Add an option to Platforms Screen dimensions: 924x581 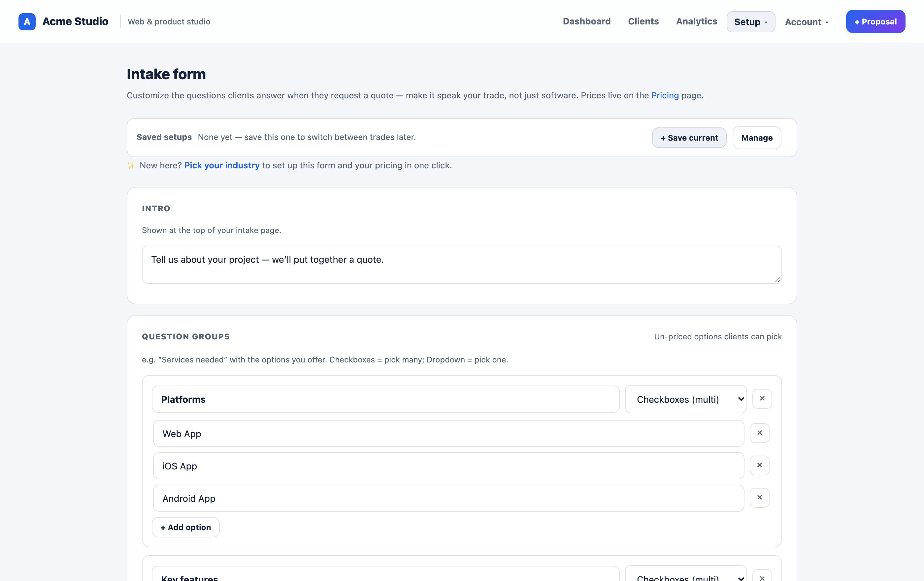tap(185, 527)
